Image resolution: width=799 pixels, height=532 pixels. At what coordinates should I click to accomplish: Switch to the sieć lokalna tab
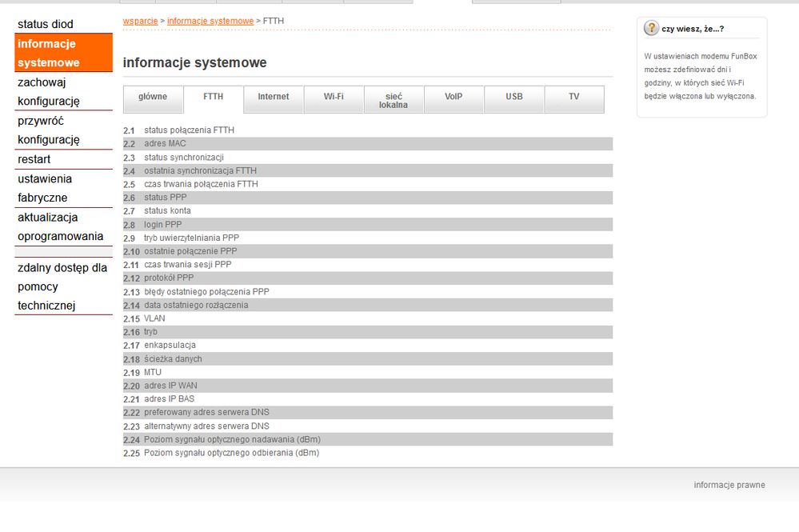point(394,100)
